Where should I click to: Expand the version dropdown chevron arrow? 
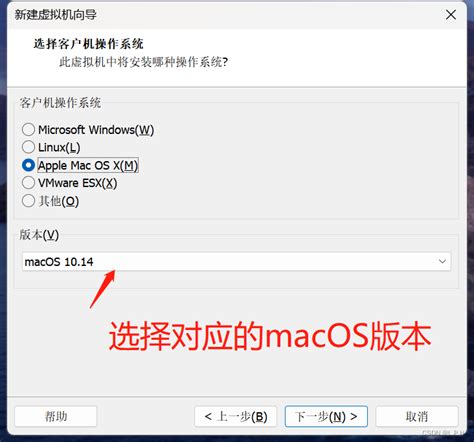point(442,261)
